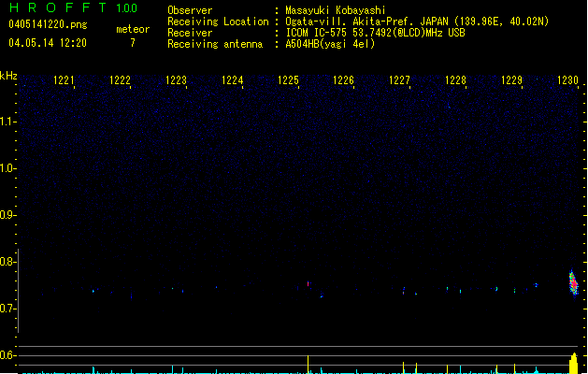Select the Ogata-vill. Akita-Pref. JAPAN location text
The height and width of the screenshot is (374, 588).
coord(417,22)
